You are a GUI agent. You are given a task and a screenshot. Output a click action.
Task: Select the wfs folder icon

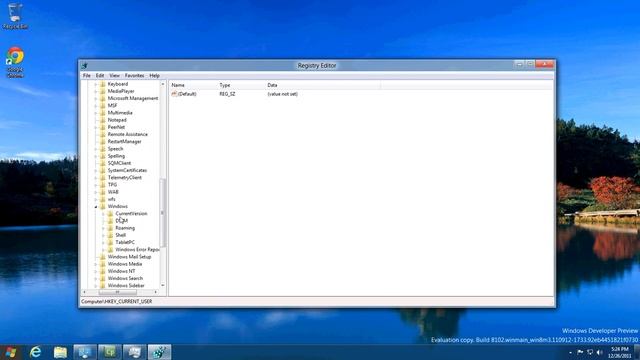coord(103,199)
